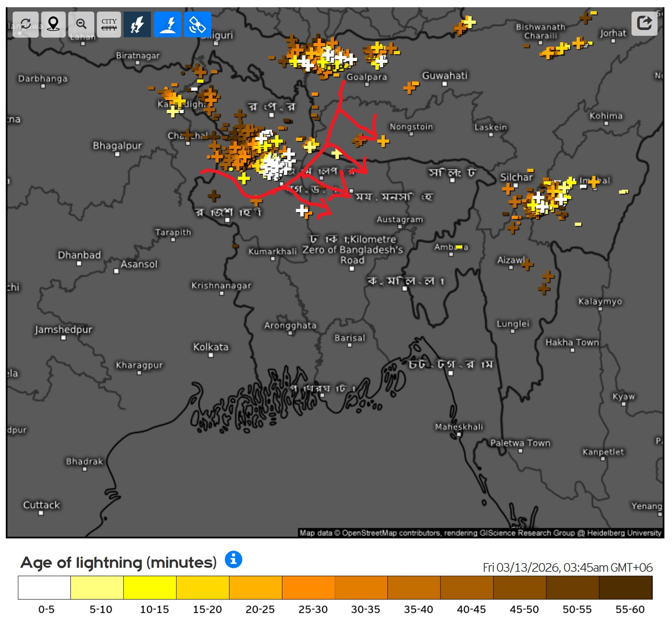672x618 pixels.
Task: Click the bright yellow 10-15 legend swatch
Action: click(x=150, y=587)
